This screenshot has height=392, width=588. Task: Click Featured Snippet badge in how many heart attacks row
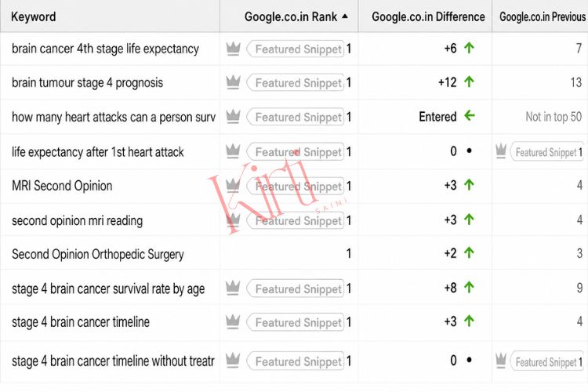point(296,117)
